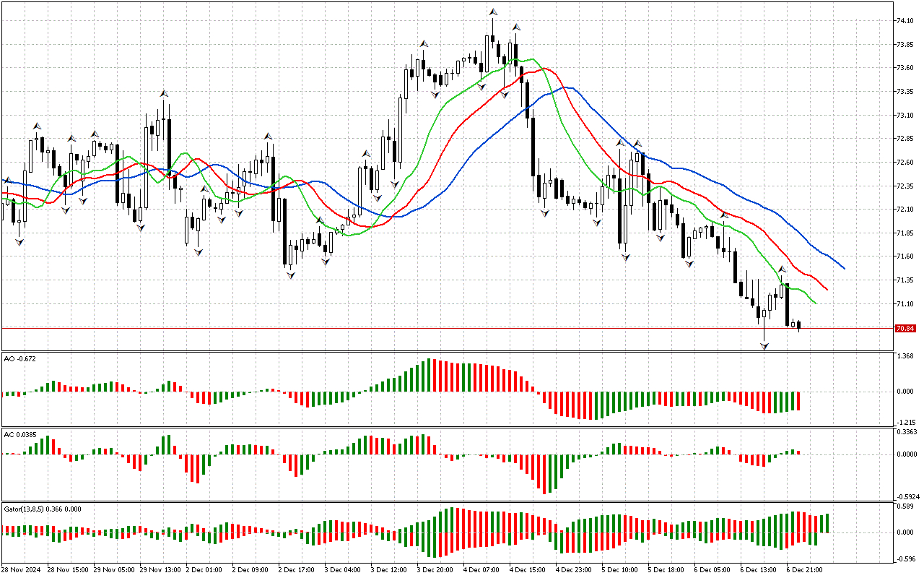Image resolution: width=924 pixels, height=578 pixels.
Task: Click the 71.60 price axis label
Action: point(905,256)
